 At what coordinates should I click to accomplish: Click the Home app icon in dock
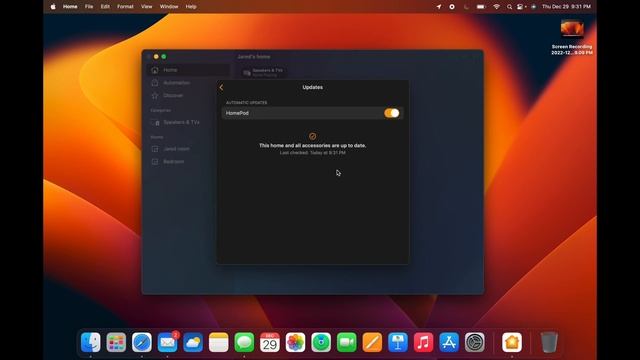coord(512,342)
